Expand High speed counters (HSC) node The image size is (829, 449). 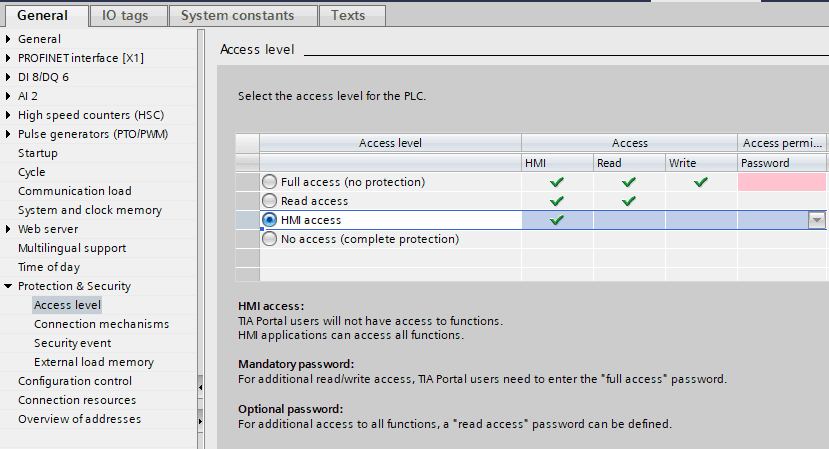9,115
